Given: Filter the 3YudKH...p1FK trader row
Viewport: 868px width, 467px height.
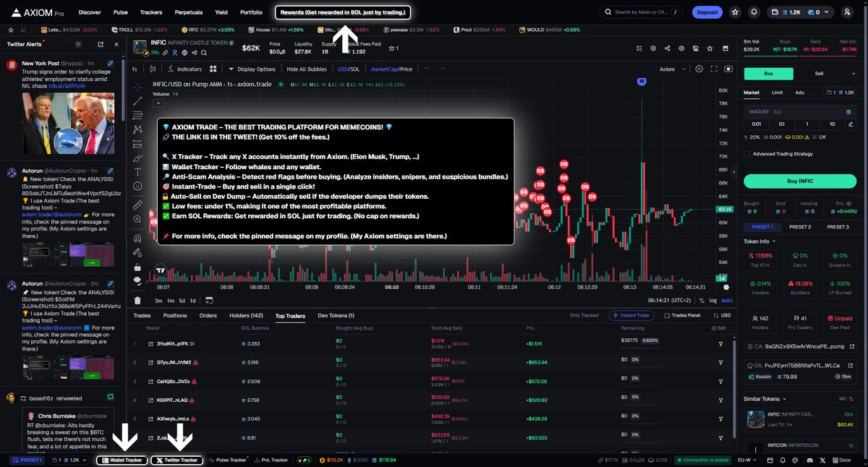Looking at the screenshot, I should (x=720, y=344).
